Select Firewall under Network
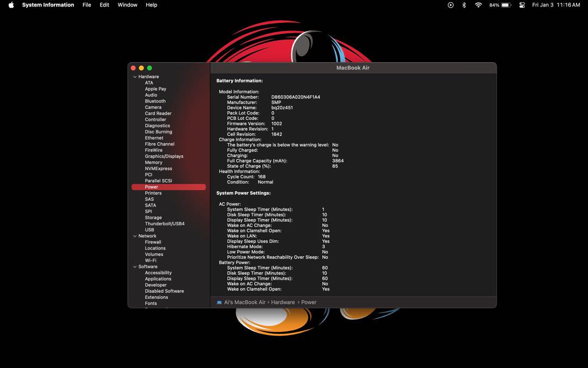The width and height of the screenshot is (588, 368). (x=153, y=242)
